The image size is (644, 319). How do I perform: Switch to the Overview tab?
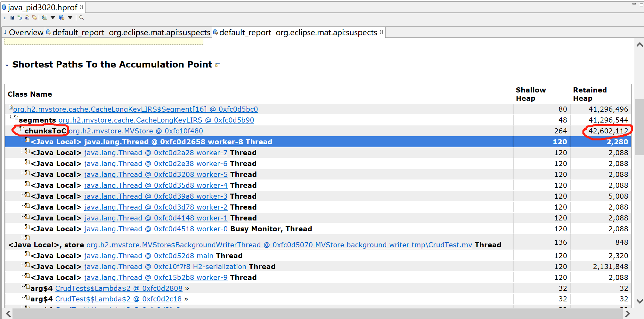pos(26,32)
